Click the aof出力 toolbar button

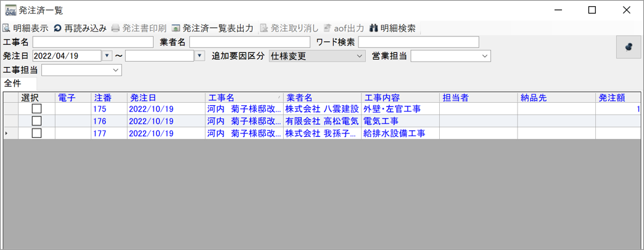tap(344, 28)
